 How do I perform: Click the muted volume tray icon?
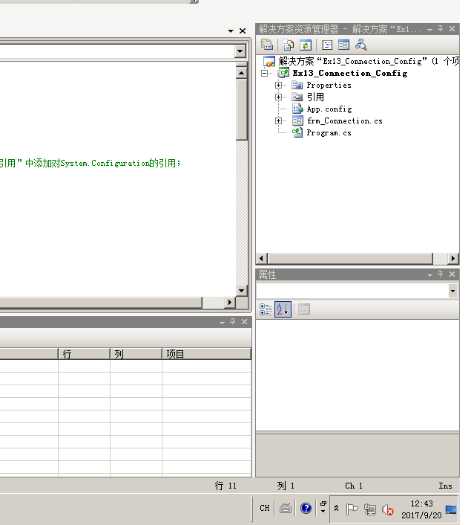click(388, 510)
